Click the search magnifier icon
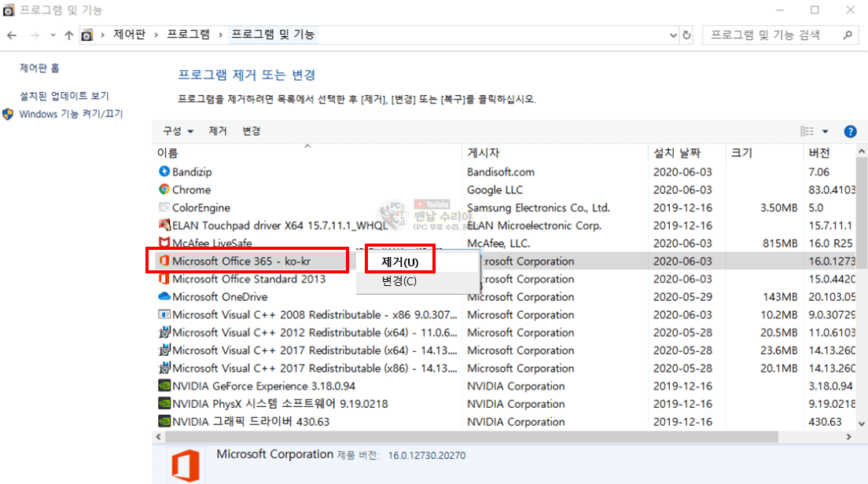The width and height of the screenshot is (868, 484). tap(848, 35)
